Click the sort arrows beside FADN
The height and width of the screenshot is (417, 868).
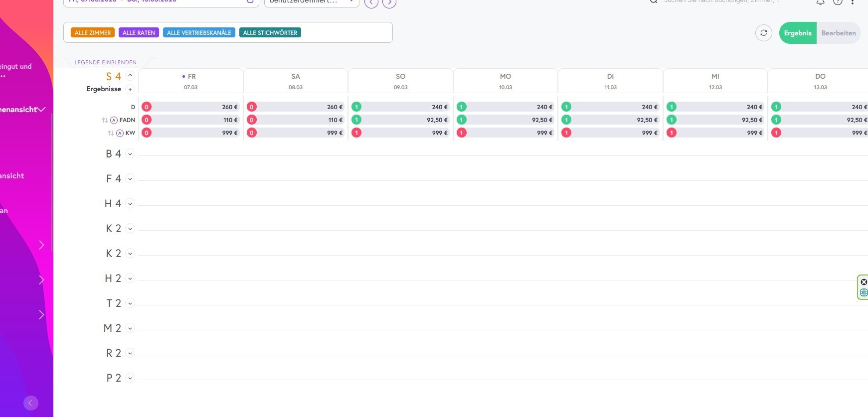pos(105,120)
